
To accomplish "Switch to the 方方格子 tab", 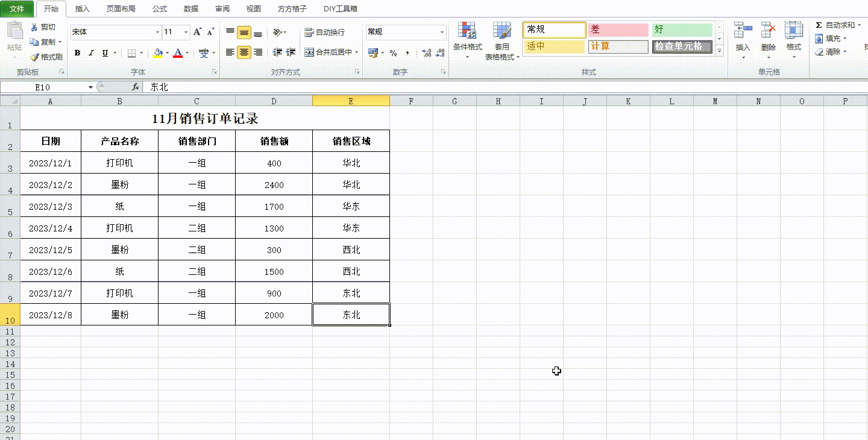I will 292,9.
